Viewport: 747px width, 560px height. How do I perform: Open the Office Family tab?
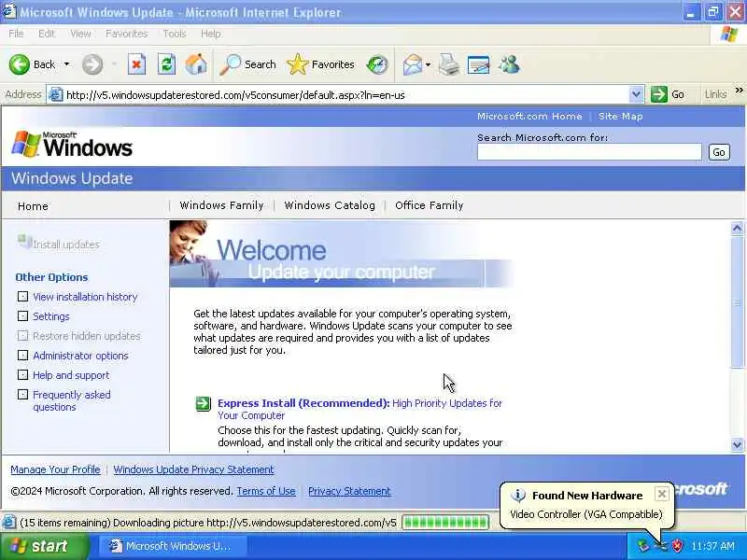pyautogui.click(x=429, y=205)
